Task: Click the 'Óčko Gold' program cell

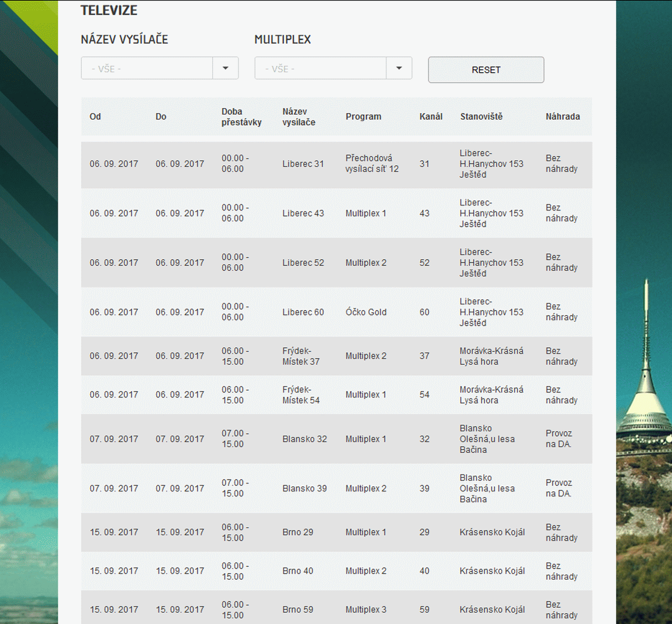Action: coord(366,312)
